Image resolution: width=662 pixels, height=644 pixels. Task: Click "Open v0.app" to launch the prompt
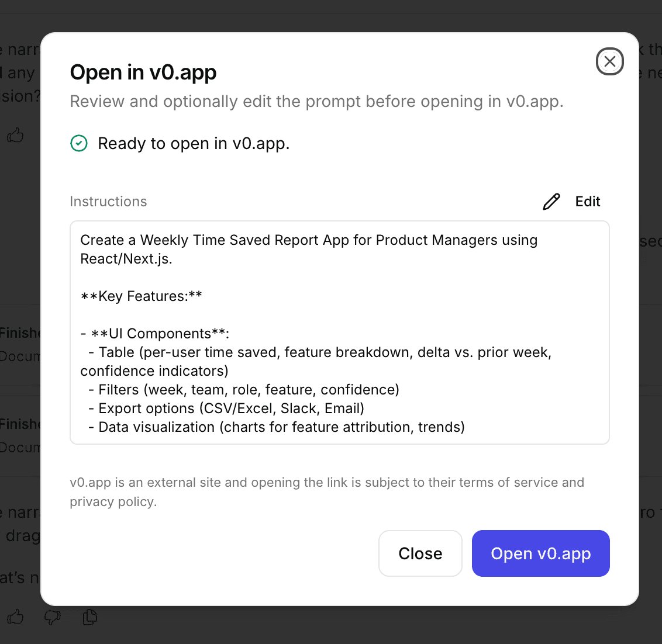click(540, 553)
